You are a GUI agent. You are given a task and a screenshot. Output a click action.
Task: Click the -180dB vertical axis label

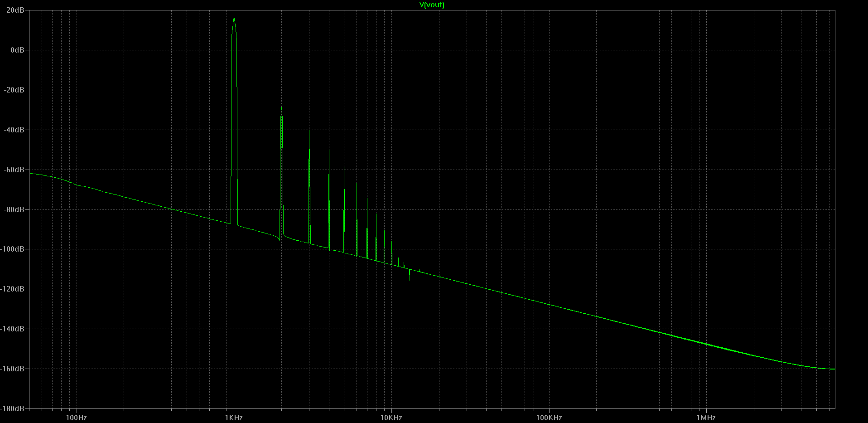[x=12, y=408]
